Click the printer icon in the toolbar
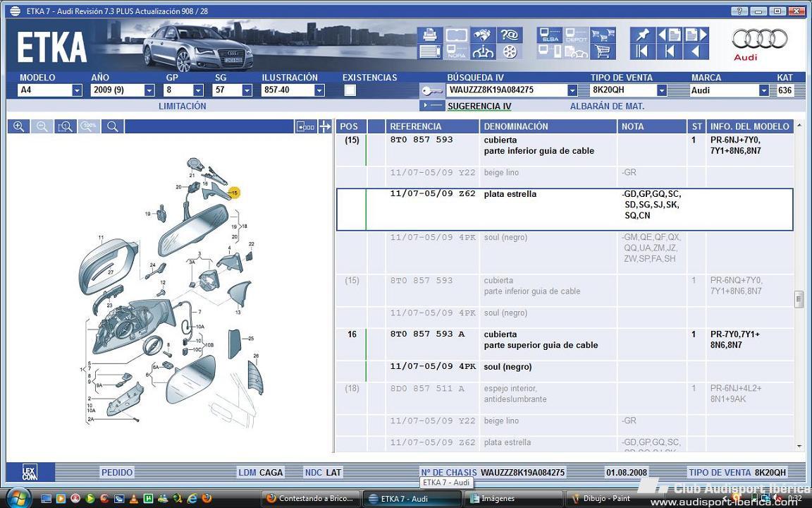812x508 pixels. tap(429, 35)
